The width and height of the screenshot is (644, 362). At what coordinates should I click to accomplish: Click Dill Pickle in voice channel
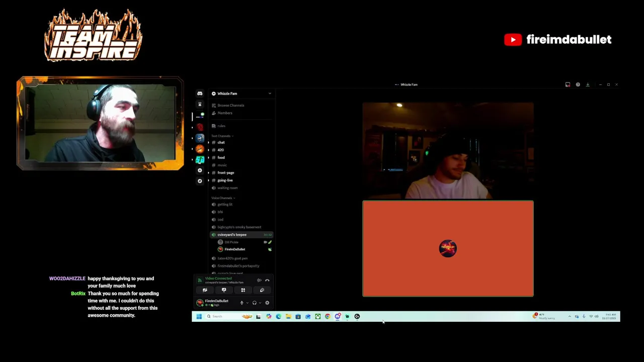245,242
